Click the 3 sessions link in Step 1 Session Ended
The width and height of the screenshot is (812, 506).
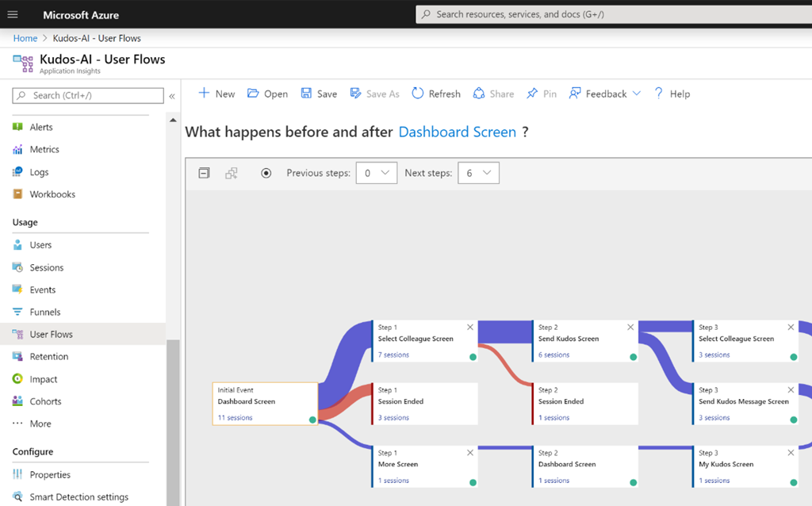(393, 417)
